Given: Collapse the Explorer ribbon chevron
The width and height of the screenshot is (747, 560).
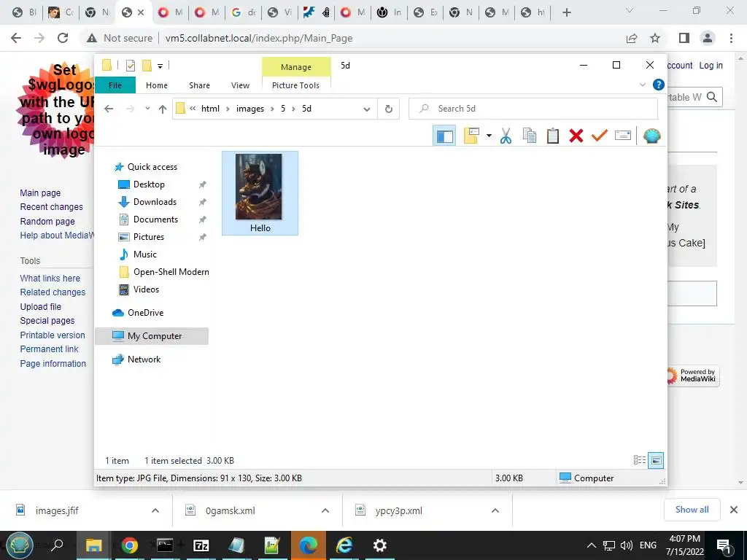Looking at the screenshot, I should pos(642,85).
